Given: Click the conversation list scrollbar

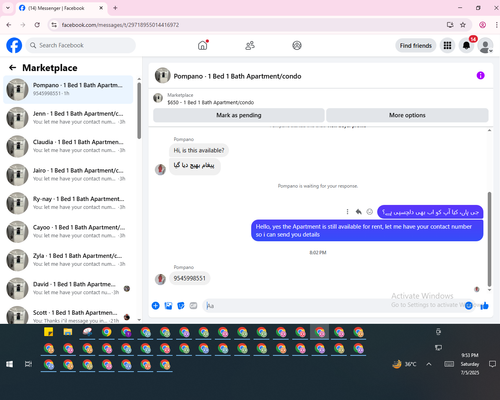Looking at the screenshot, I should click(x=139, y=110).
